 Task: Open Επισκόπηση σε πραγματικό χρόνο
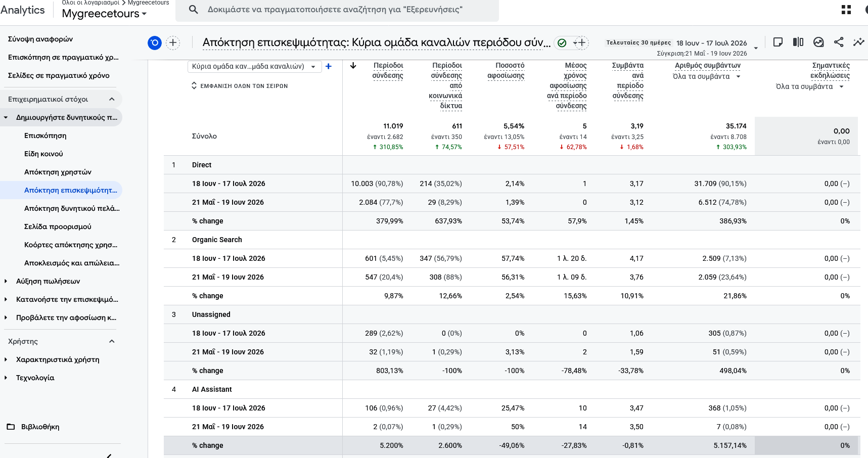coord(63,57)
